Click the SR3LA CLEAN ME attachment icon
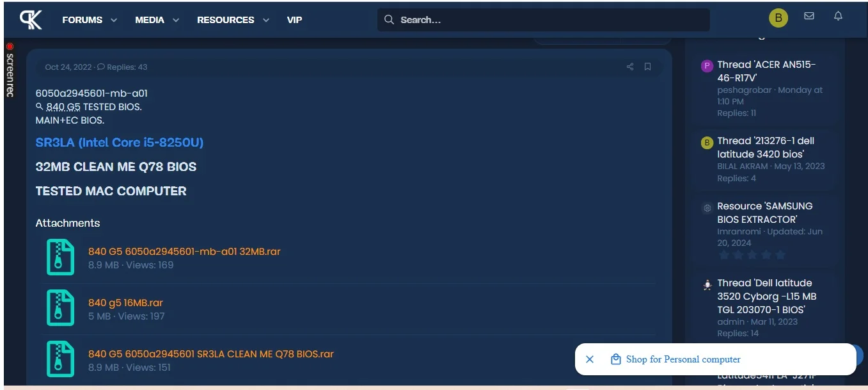 (60, 359)
